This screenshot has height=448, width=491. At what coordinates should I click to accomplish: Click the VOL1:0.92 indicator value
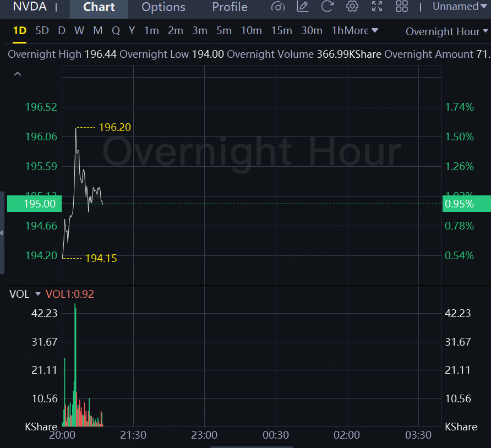tap(70, 294)
